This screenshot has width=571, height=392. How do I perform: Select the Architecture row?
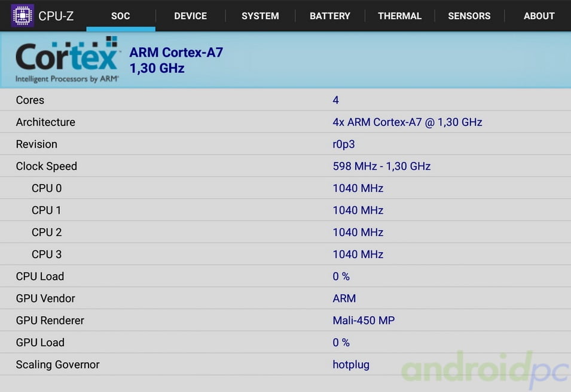coord(285,122)
